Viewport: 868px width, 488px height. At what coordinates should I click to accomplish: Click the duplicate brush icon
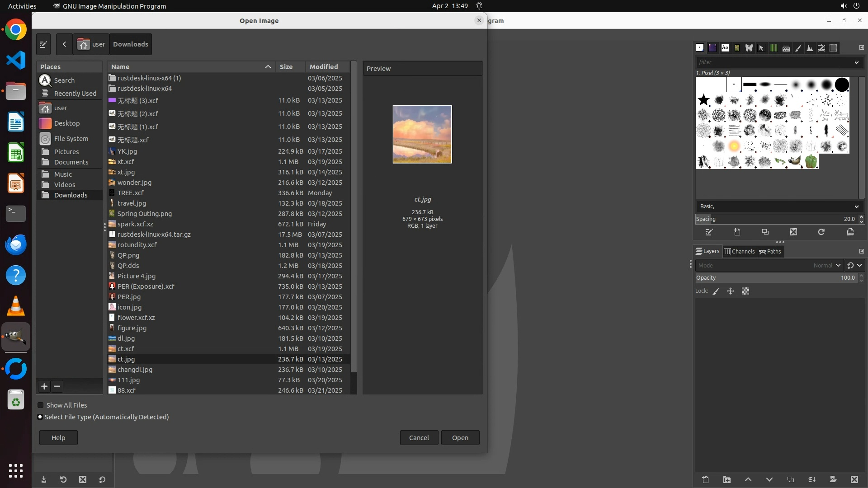[x=765, y=232]
